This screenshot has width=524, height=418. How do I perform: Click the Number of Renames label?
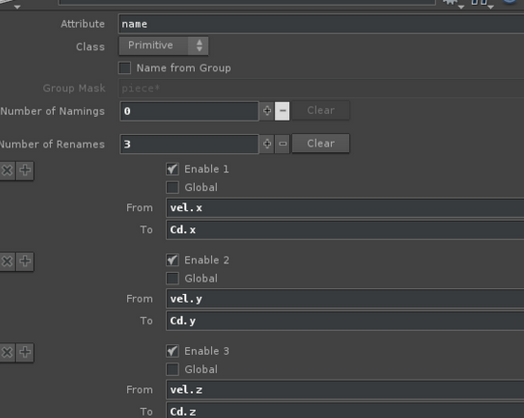[52, 144]
